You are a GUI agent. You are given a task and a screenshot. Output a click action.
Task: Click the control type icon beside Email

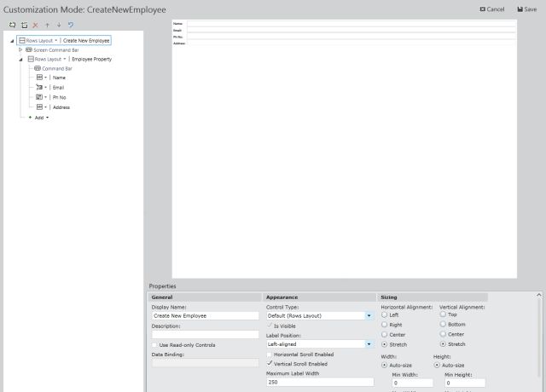(x=39, y=87)
